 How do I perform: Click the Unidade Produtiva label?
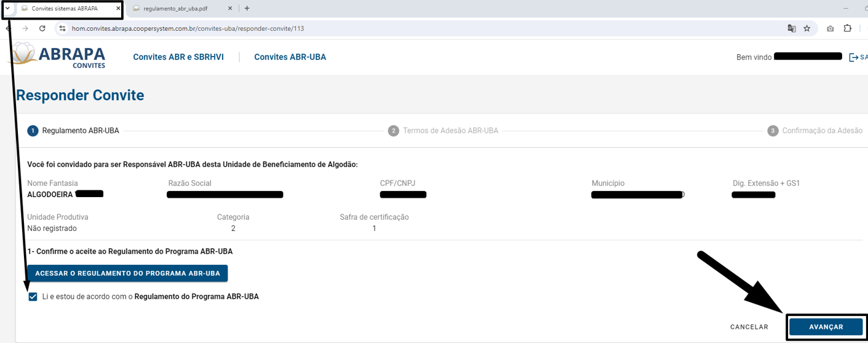[x=58, y=217]
